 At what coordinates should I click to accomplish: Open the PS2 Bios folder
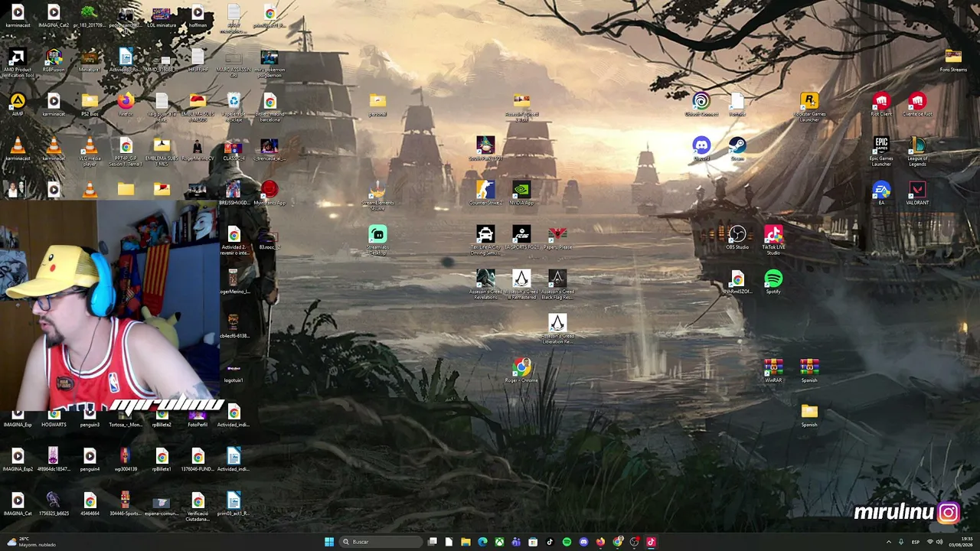(90, 104)
